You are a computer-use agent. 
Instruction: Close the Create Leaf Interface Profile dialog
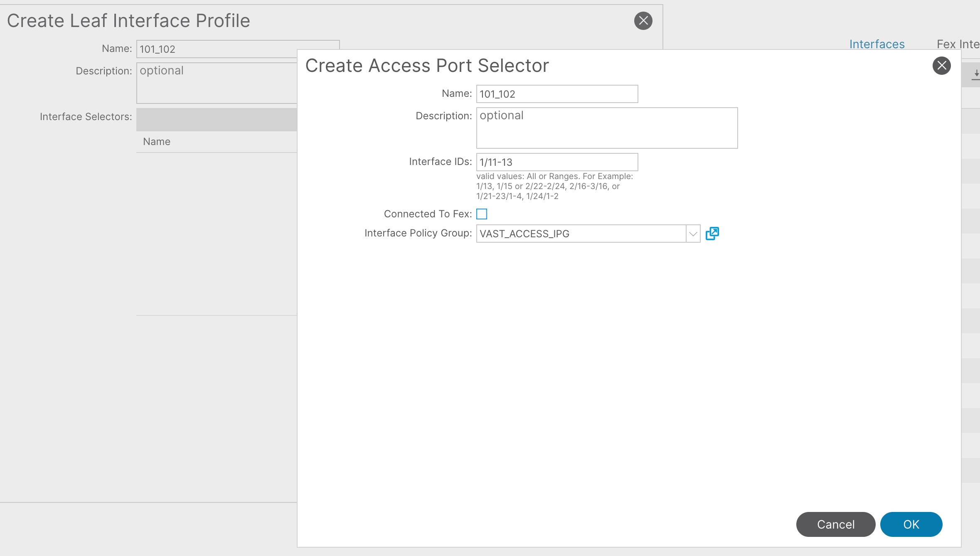pos(643,21)
